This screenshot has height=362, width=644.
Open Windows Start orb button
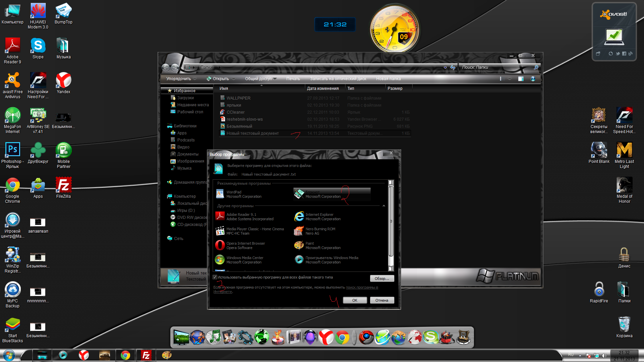(9, 355)
